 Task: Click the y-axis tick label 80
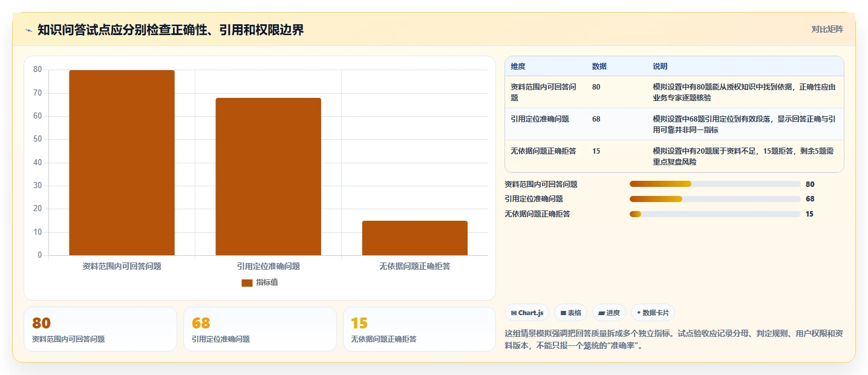[x=38, y=70]
